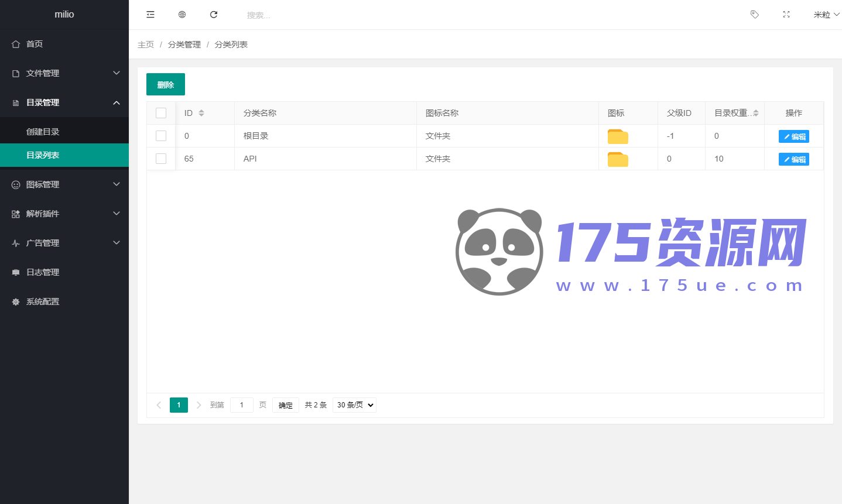
Task: Collapse the 目录管理 chevron
Action: (117, 102)
